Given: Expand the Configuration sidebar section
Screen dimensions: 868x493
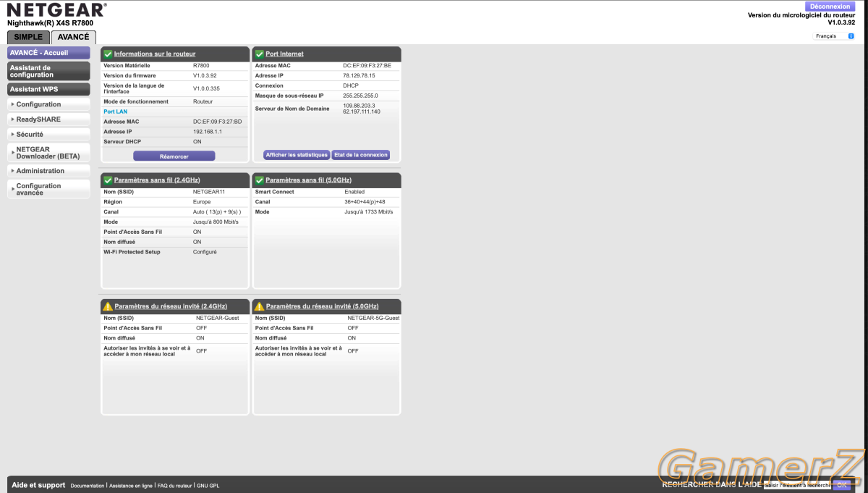Looking at the screenshot, I should tap(48, 104).
